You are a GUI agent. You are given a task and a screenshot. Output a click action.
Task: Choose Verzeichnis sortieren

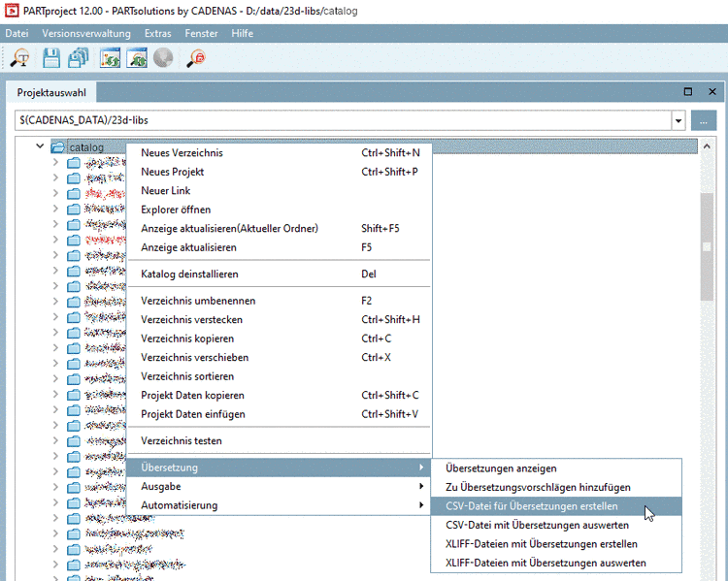tap(280, 376)
